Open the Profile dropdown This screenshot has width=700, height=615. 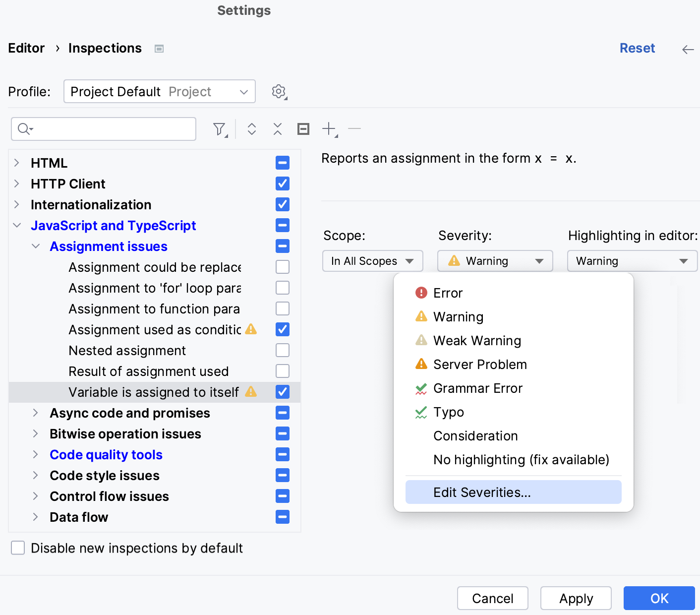click(x=159, y=91)
